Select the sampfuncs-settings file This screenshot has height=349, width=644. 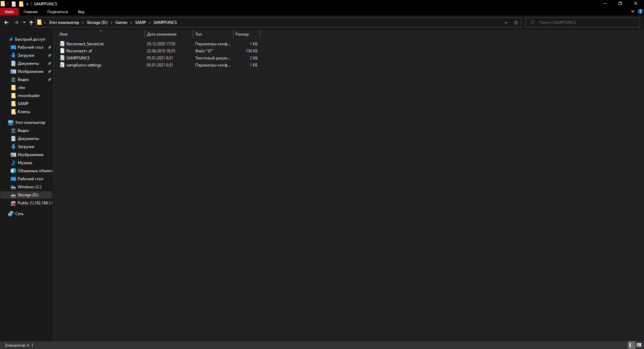click(x=84, y=65)
